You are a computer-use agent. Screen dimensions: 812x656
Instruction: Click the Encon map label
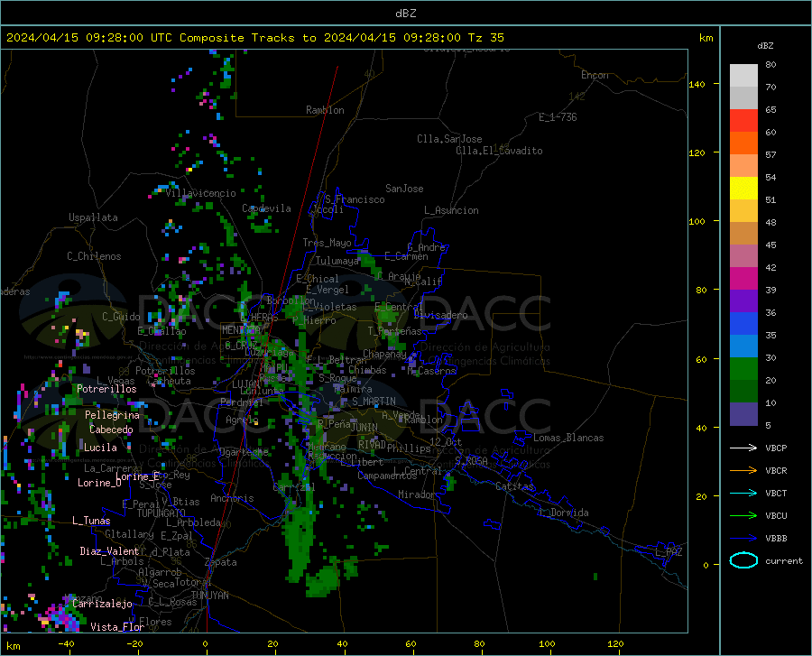tap(595, 75)
